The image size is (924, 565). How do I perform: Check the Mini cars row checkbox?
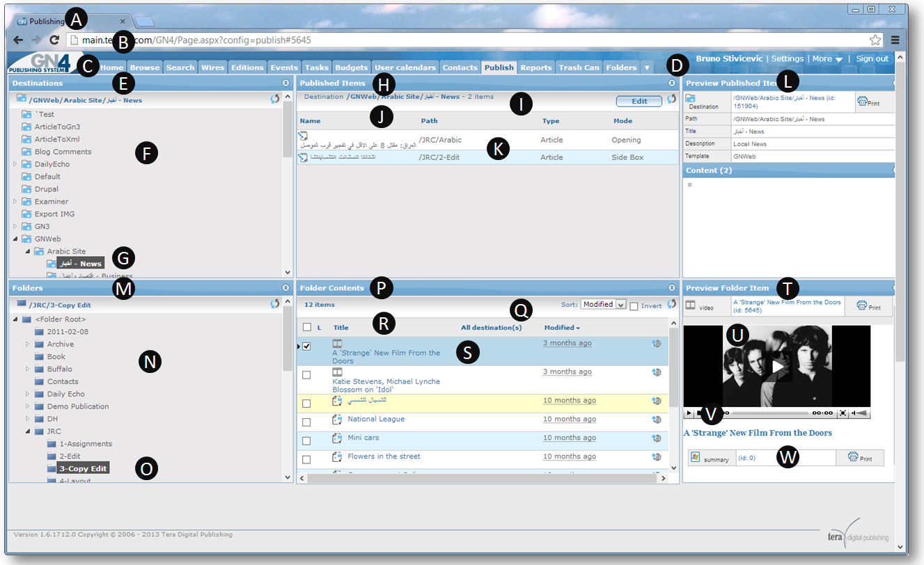306,441
